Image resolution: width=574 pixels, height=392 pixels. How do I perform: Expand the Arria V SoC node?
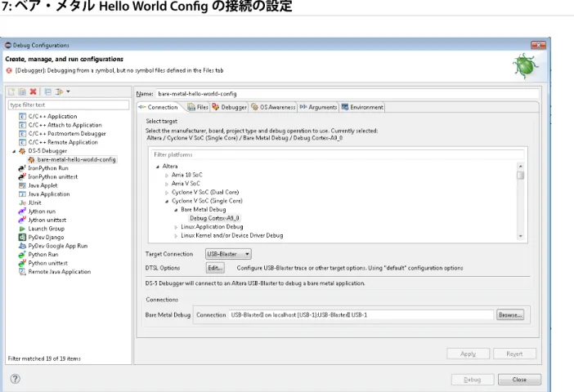(x=167, y=184)
